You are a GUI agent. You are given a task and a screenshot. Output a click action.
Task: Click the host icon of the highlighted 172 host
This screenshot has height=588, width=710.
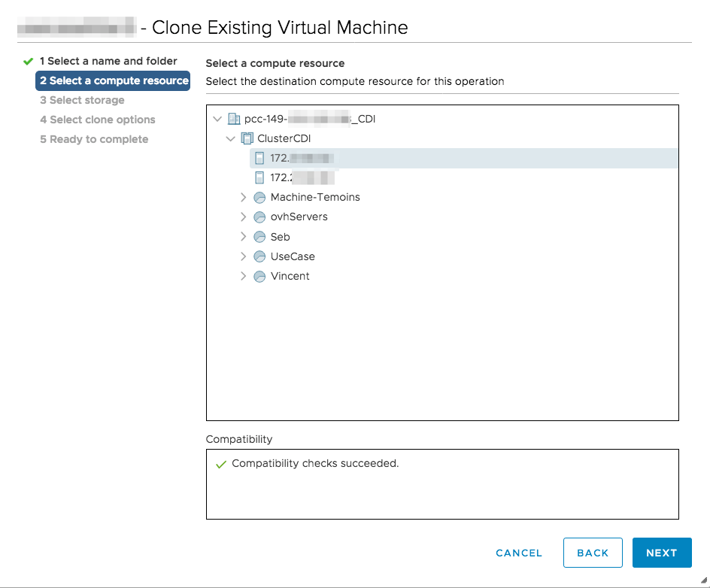pos(259,158)
